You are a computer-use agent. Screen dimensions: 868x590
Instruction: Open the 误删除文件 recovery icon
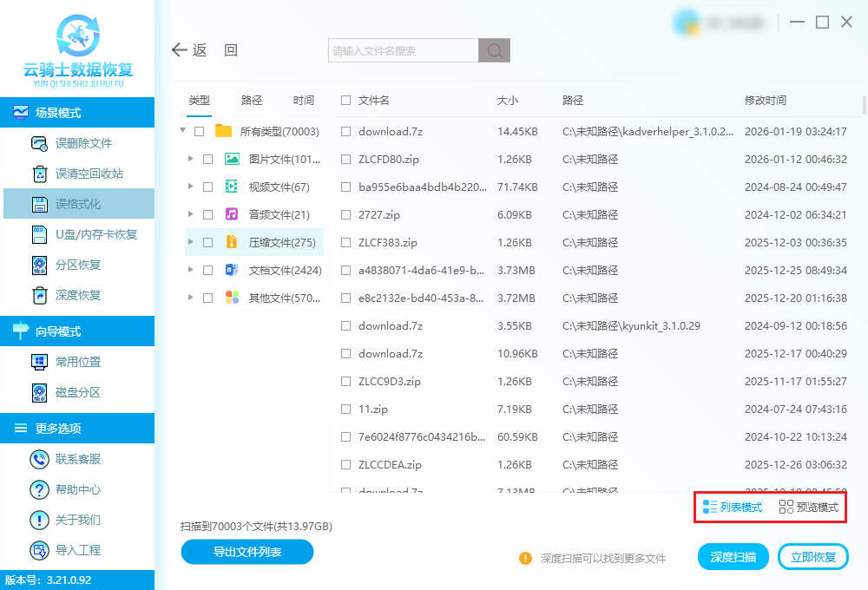click(x=39, y=144)
